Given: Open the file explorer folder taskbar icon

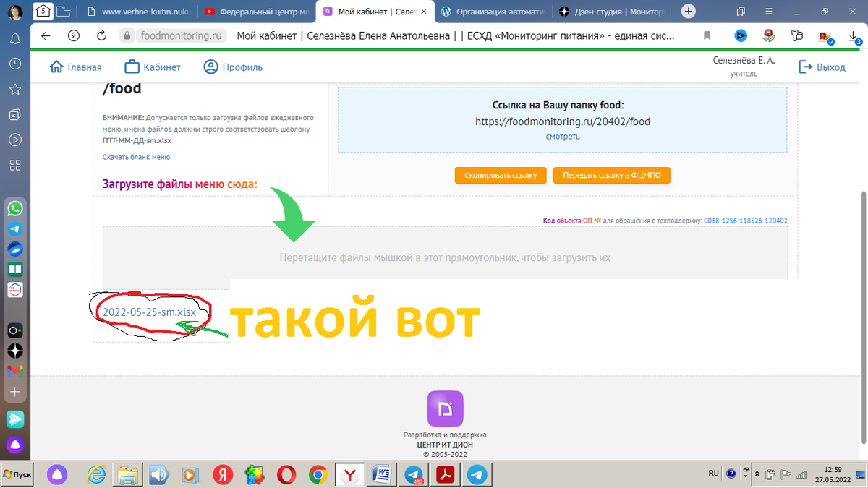Looking at the screenshot, I should [128, 474].
